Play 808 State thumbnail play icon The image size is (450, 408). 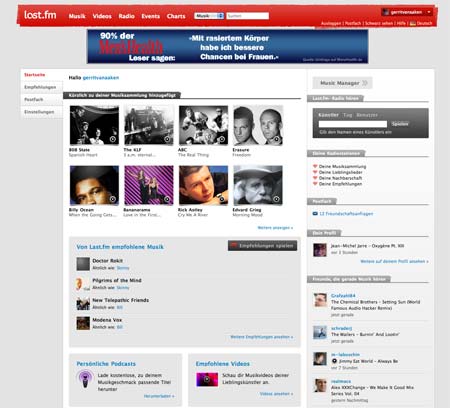pos(113,139)
